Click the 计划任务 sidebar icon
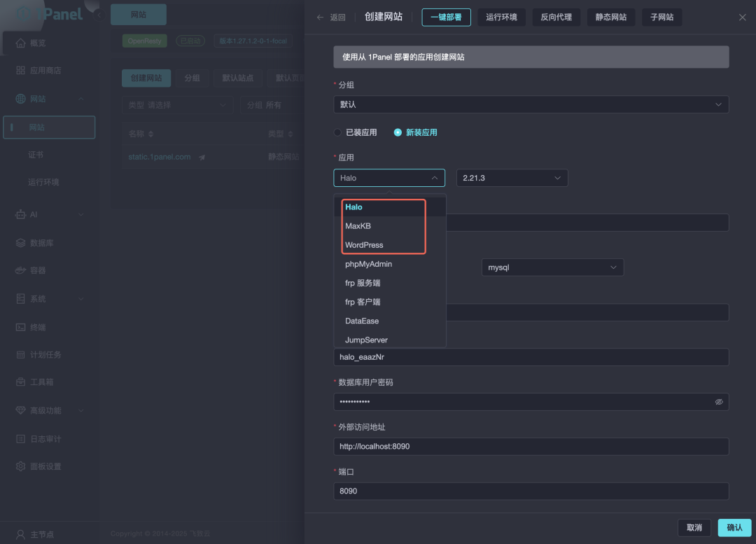This screenshot has height=544, width=756. pos(20,355)
